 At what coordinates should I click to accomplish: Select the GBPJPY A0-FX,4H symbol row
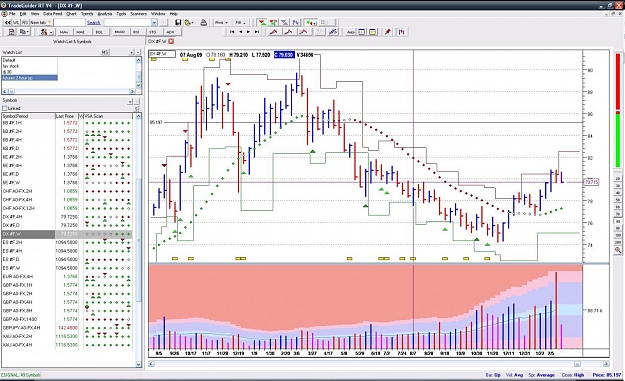click(67, 328)
